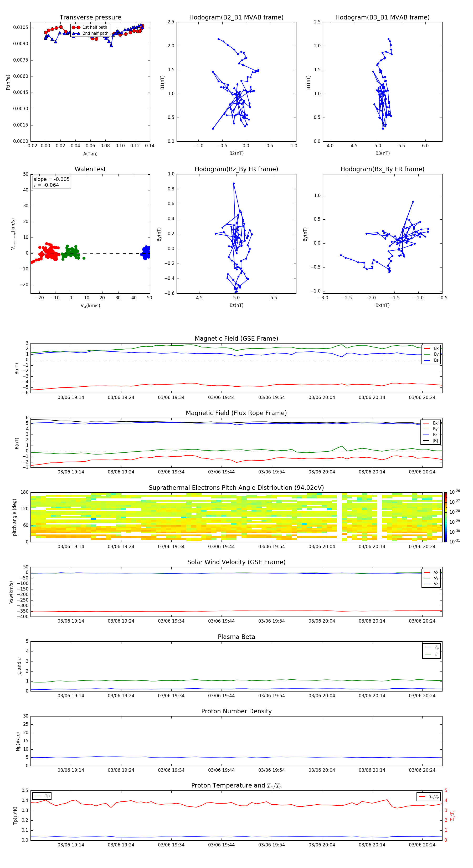Screen dimensions: 473x868
Task: Click the "Solar Wind Velocity (GSE Frame)" title
Action: 236,562
